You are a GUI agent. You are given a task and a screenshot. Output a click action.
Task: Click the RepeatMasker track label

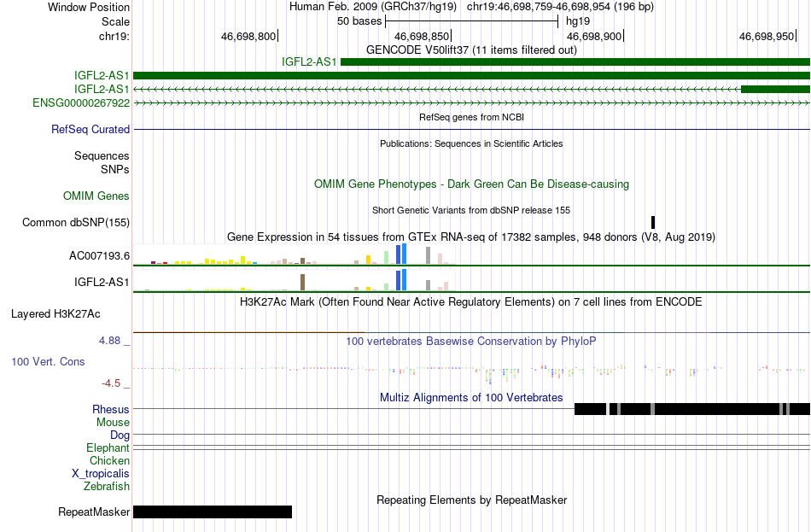[94, 512]
